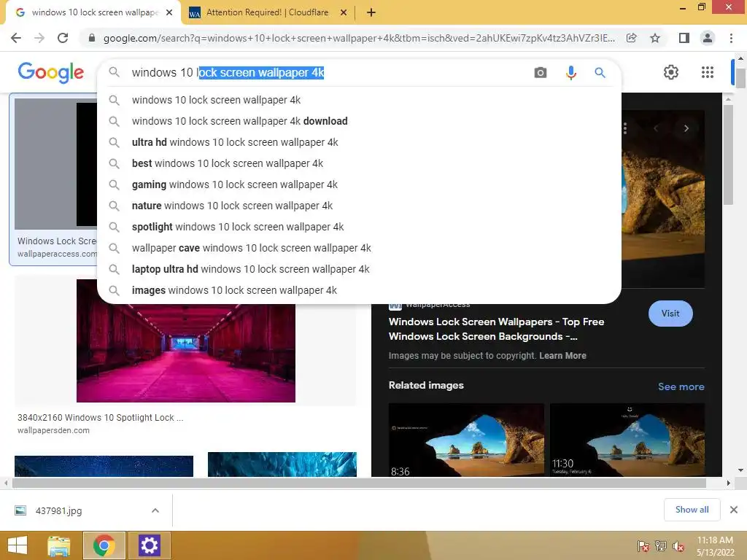Click the blue search magnifier button

(x=600, y=72)
